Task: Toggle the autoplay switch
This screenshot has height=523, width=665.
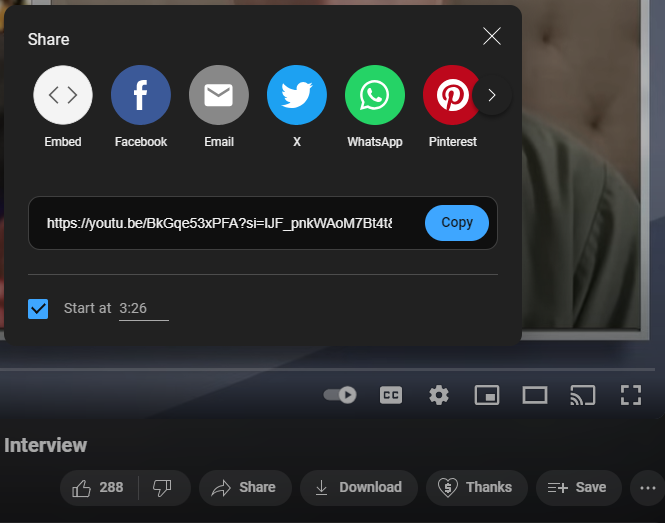Action: 340,395
